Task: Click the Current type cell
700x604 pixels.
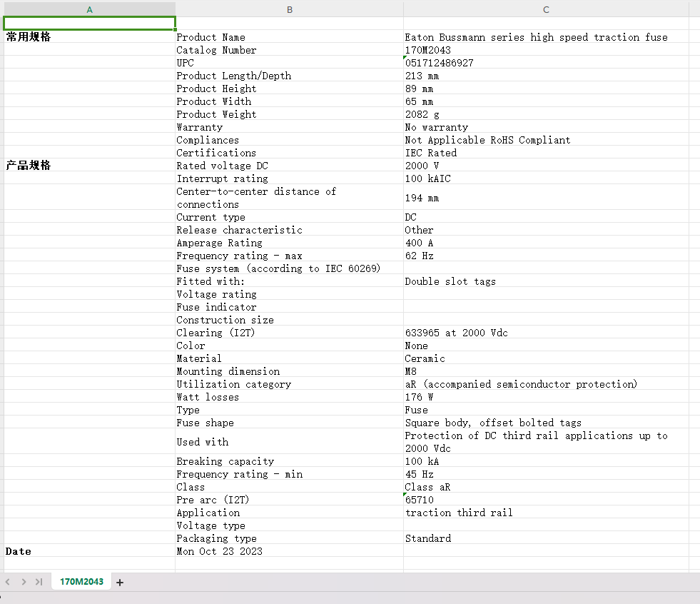Action: click(289, 216)
